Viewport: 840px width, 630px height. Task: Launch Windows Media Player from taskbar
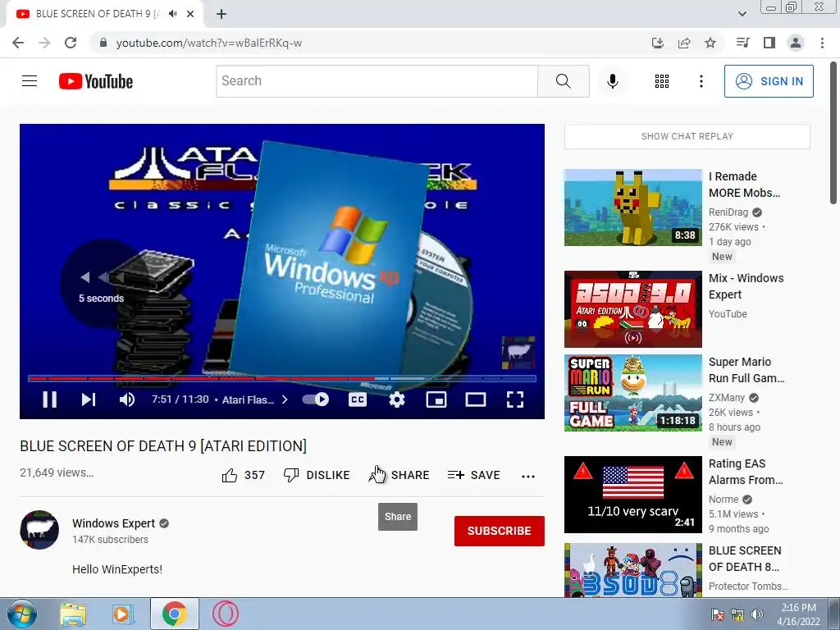click(122, 614)
